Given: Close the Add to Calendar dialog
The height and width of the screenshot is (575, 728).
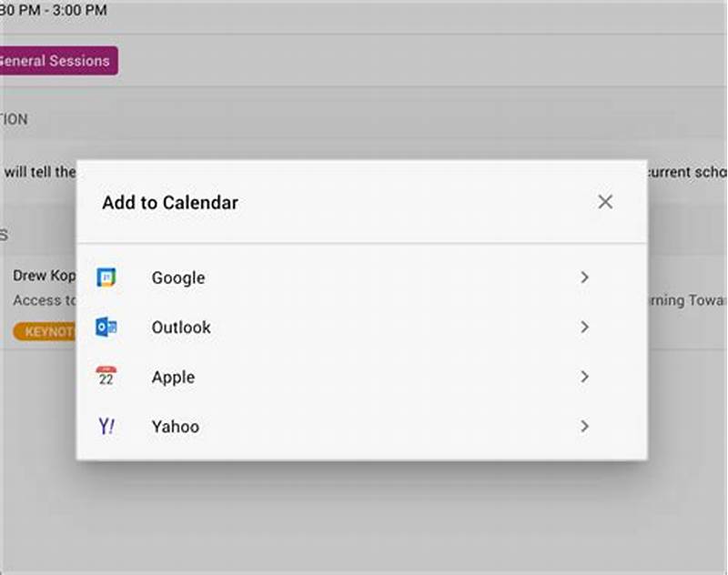Looking at the screenshot, I should 605,202.
